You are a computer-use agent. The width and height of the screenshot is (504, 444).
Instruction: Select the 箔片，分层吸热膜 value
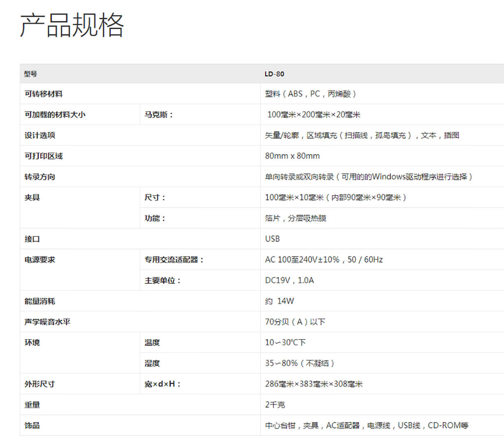(296, 218)
